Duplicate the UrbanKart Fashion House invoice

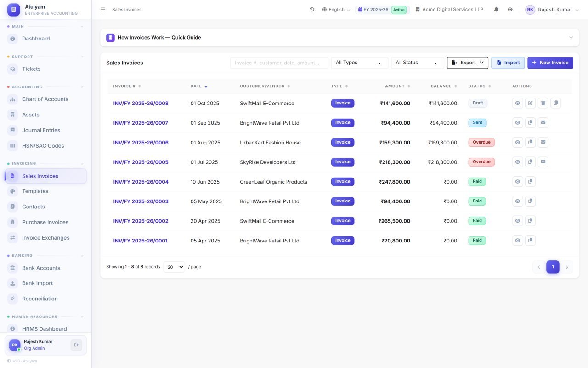point(530,142)
